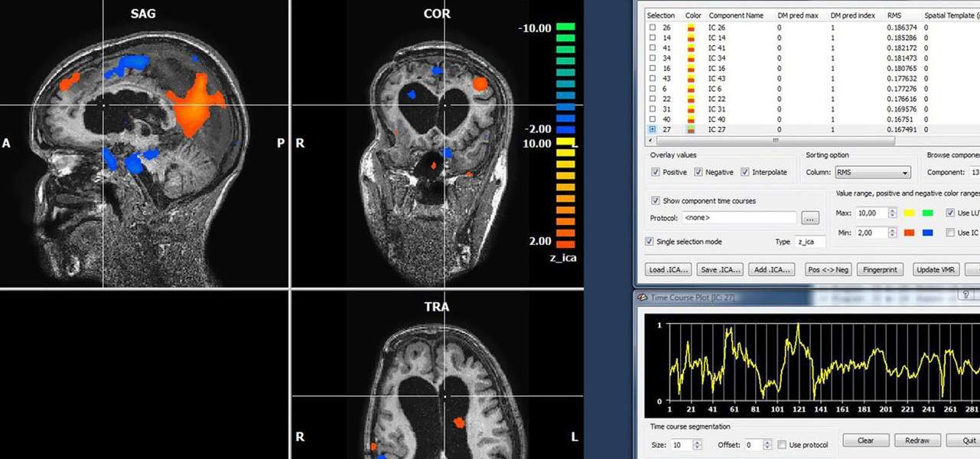Click the color icon for IC 26
This screenshot has width=980, height=459.
692,28
